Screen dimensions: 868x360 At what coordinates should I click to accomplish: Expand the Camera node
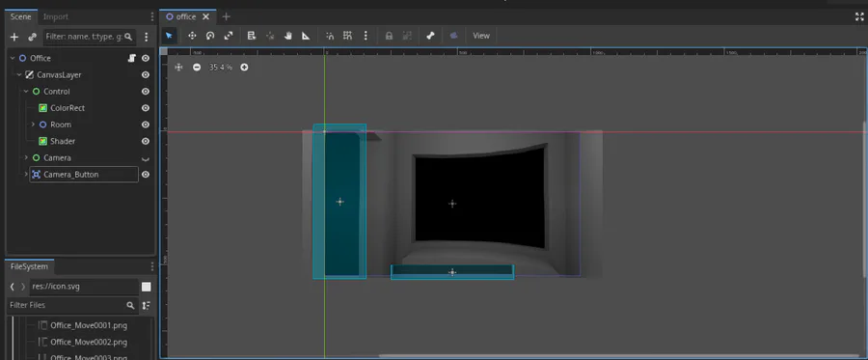26,158
